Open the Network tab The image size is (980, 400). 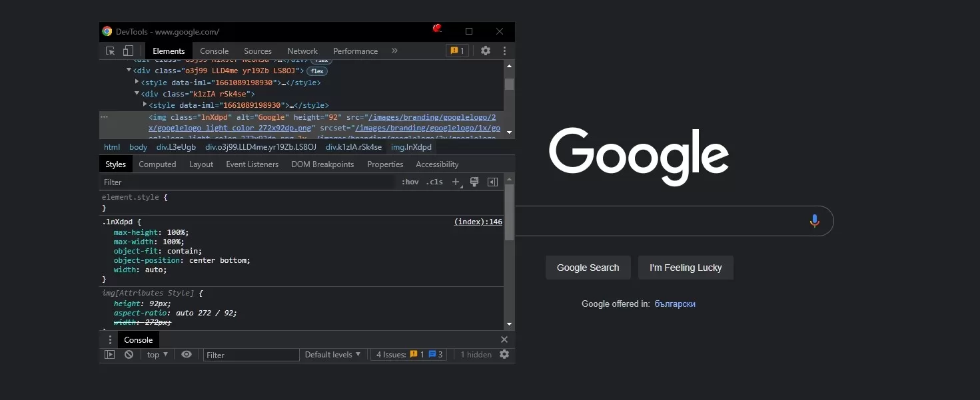click(302, 51)
